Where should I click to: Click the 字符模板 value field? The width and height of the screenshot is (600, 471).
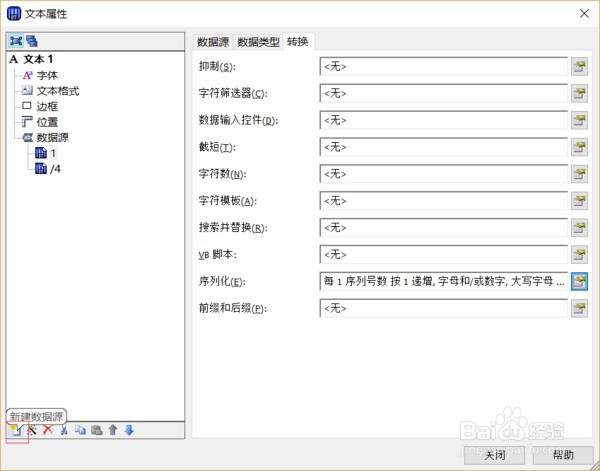click(x=443, y=201)
